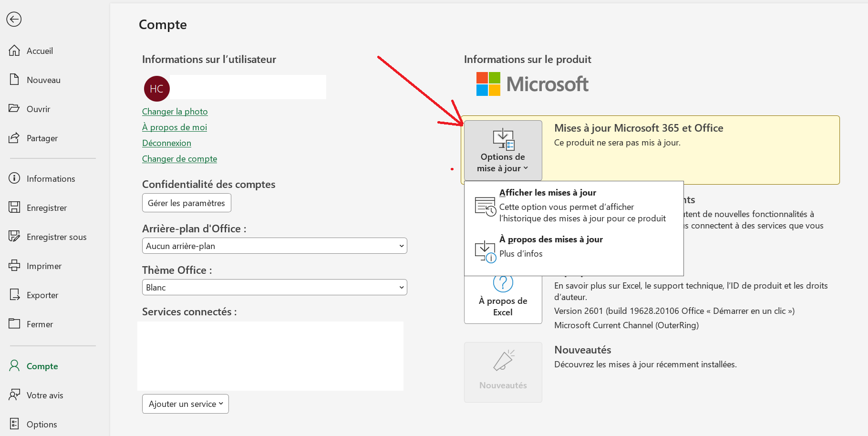This screenshot has height=436, width=868.
Task: Click the Partager share icon
Action: pyautogui.click(x=14, y=138)
